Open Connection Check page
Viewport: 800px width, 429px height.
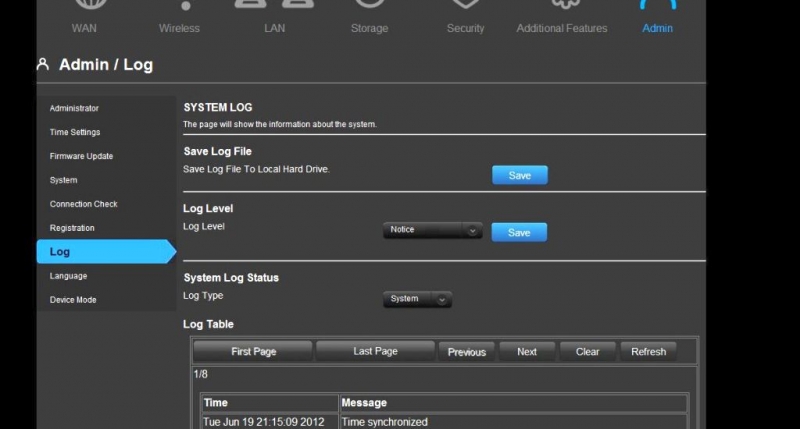(x=84, y=204)
